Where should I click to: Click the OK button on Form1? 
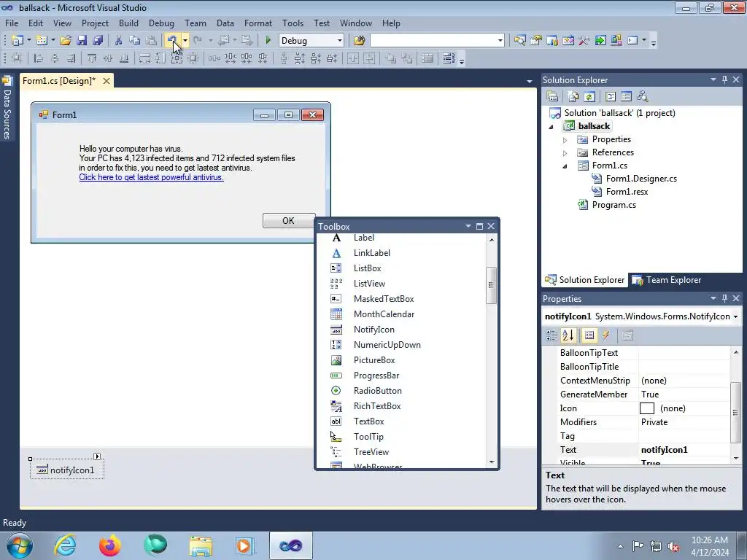pos(289,220)
